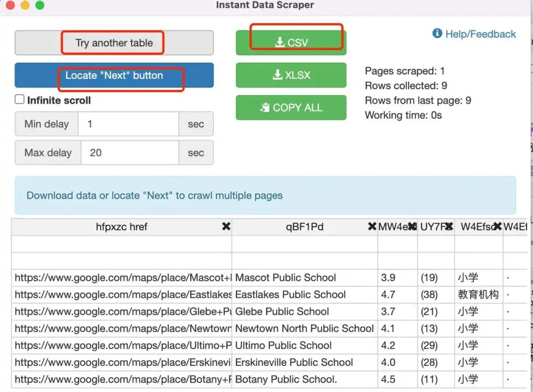The width and height of the screenshot is (533, 392).
Task: Focus the Min delay input field
Action: [128, 124]
